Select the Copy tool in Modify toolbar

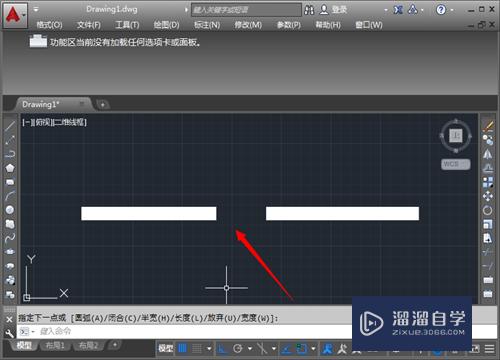pyautogui.click(x=488, y=140)
